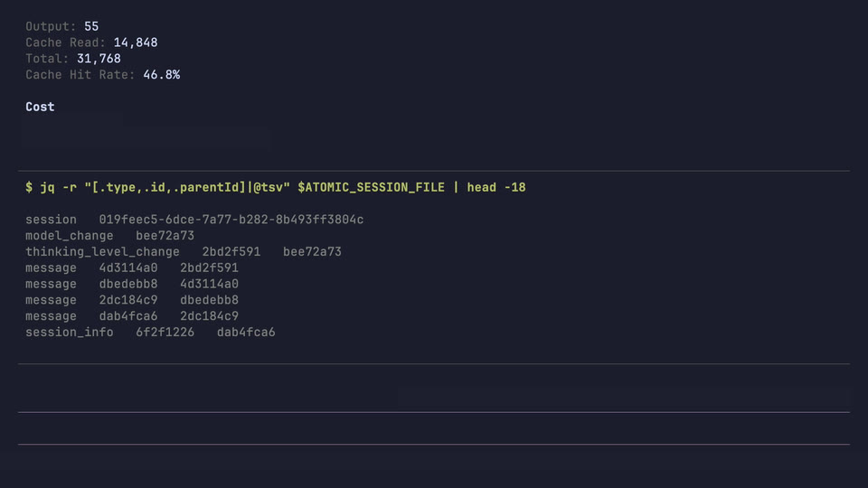Select message id 2dc184c9 in its own row

point(128,300)
